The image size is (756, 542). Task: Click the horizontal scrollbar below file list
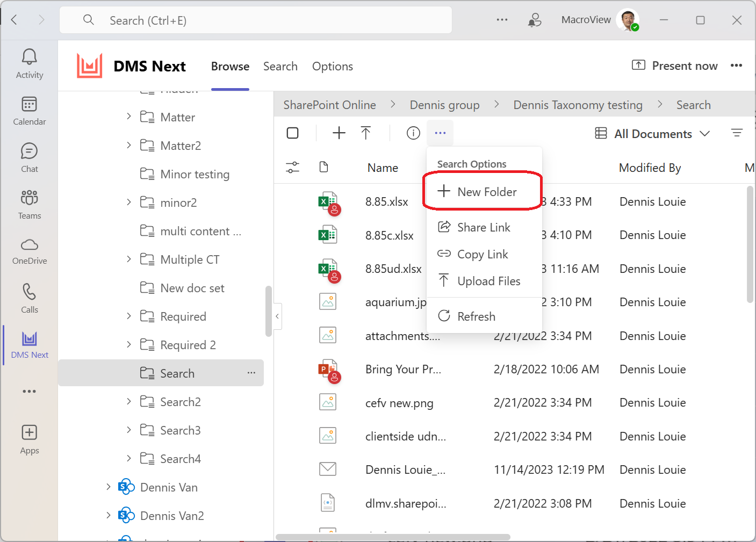pos(393,537)
